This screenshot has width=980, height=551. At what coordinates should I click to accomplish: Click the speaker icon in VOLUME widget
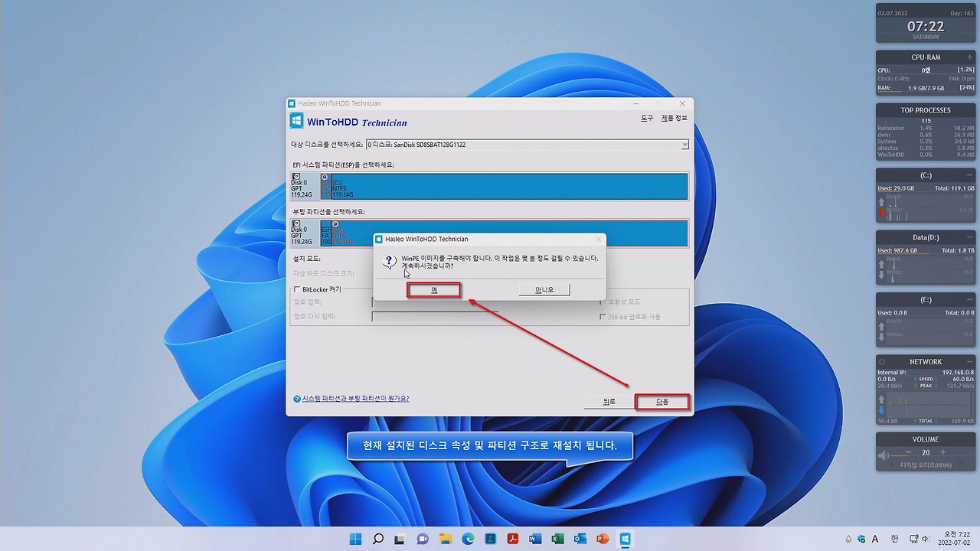(x=884, y=455)
